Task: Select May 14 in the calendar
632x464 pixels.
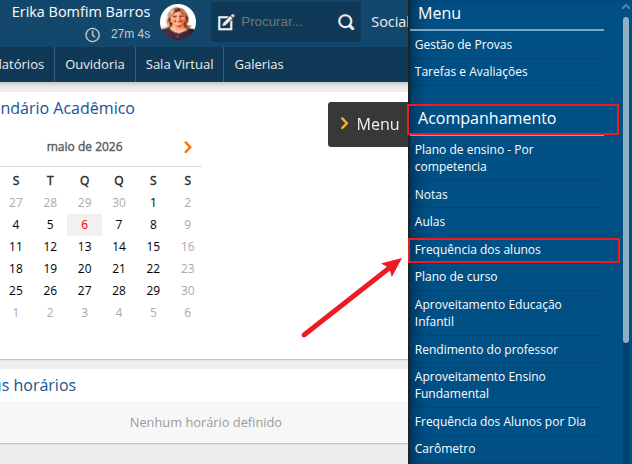Action: click(119, 247)
